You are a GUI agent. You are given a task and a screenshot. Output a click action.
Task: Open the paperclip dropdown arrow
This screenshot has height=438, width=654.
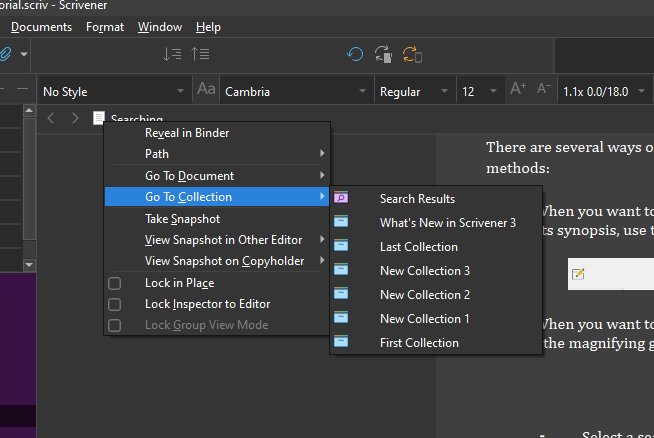[x=24, y=54]
